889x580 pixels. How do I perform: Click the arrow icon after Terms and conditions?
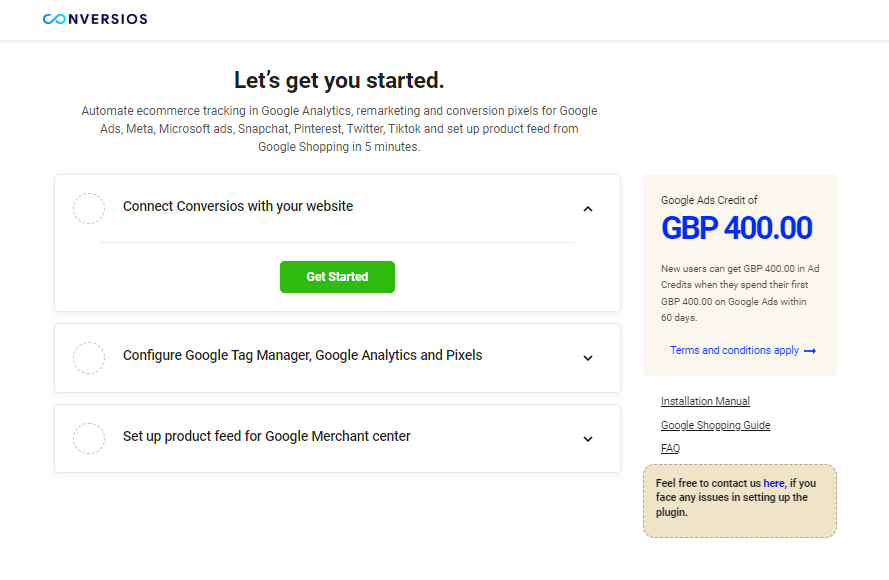[x=810, y=351]
